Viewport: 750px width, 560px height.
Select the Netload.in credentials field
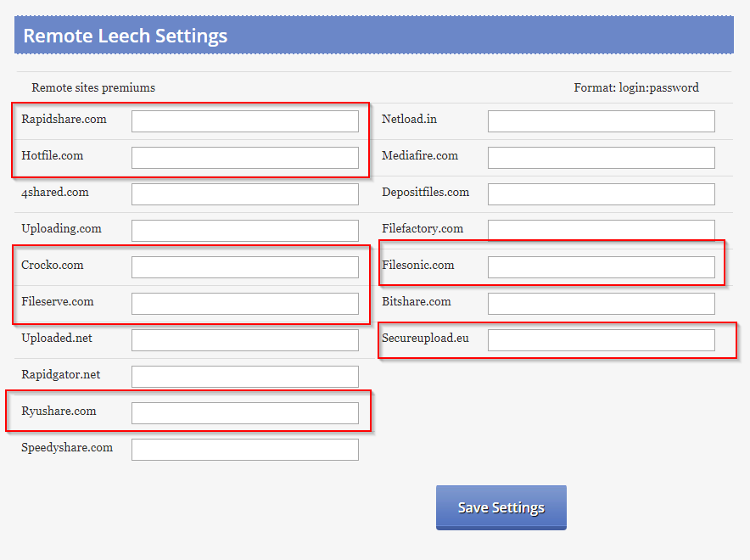point(602,121)
